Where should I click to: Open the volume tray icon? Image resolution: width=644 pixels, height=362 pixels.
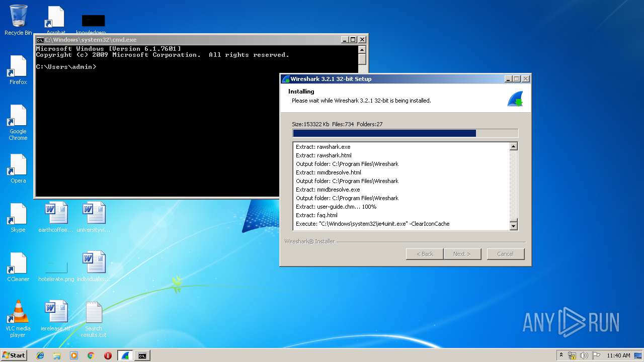point(584,355)
